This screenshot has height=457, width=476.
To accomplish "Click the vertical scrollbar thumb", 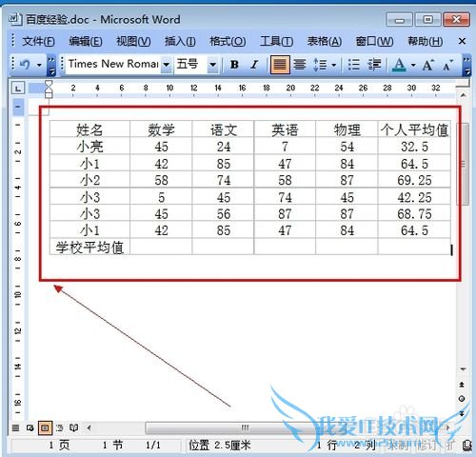I will coord(464,165).
